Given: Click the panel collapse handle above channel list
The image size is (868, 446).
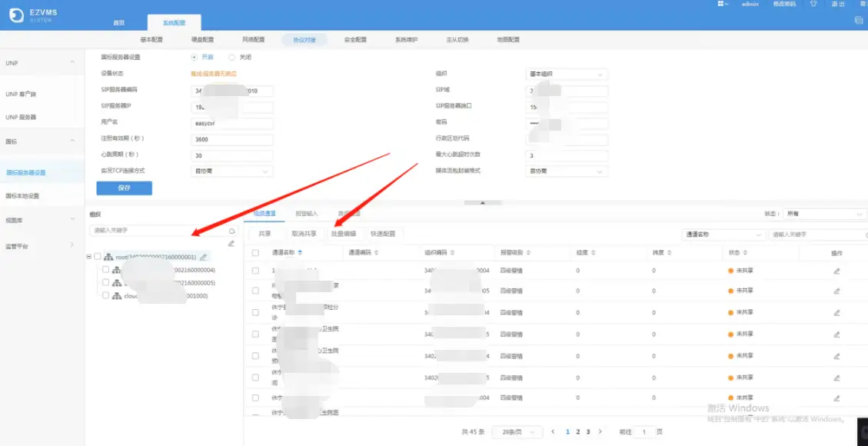Looking at the screenshot, I should [x=482, y=202].
